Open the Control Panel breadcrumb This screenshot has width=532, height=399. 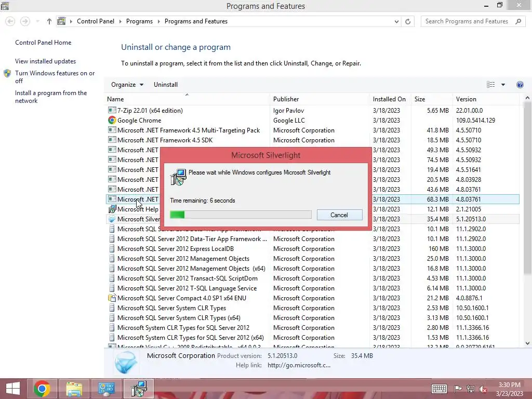(96, 21)
